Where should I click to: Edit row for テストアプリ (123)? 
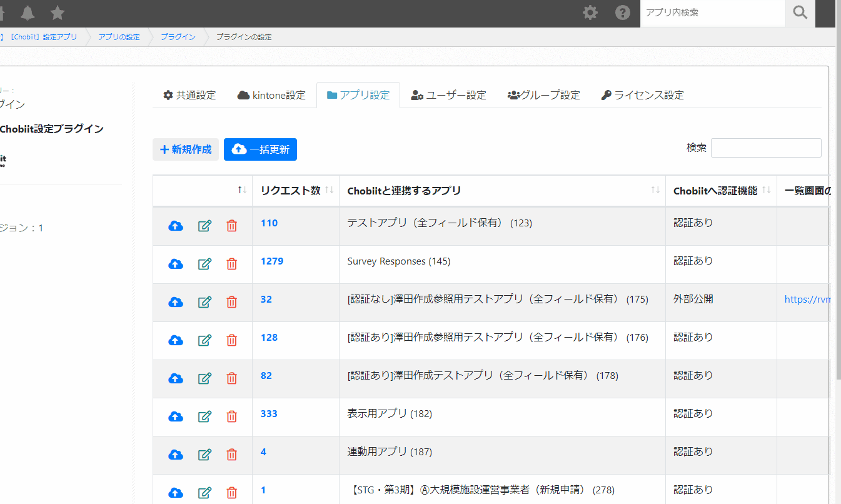tap(204, 226)
